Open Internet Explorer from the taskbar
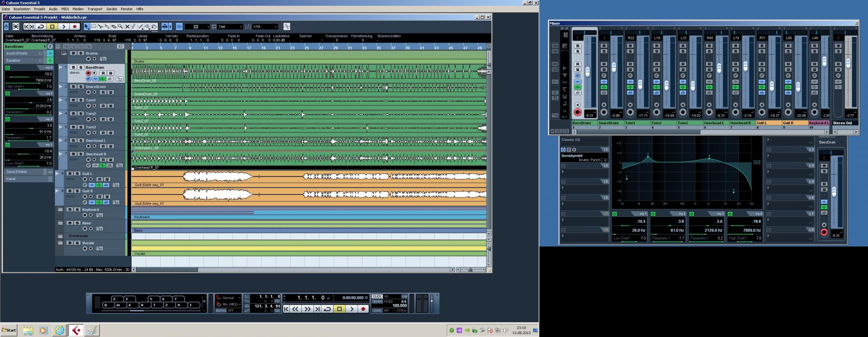Viewport: 868px width, 337px height. pyautogui.click(x=59, y=330)
